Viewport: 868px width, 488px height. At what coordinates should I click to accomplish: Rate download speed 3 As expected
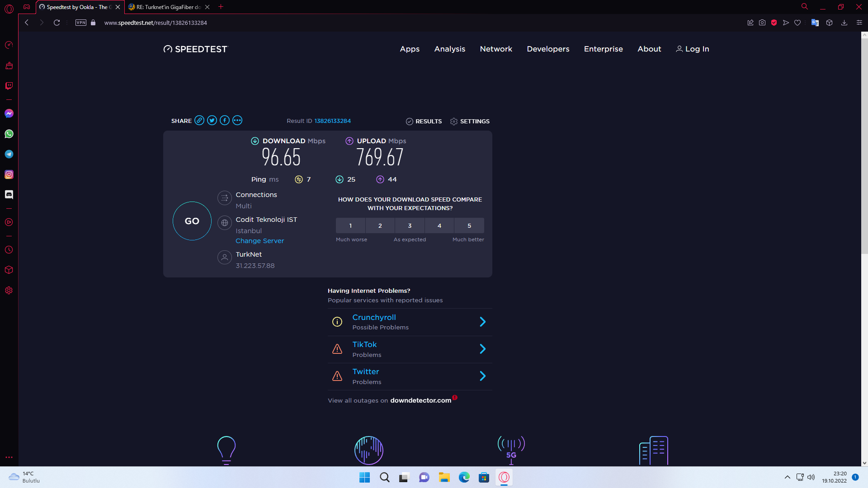coord(410,225)
